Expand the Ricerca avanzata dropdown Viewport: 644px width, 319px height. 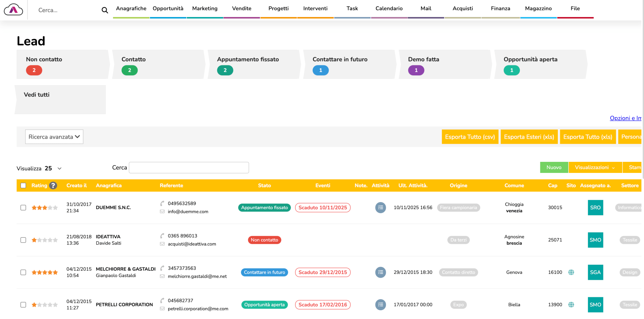coord(54,137)
